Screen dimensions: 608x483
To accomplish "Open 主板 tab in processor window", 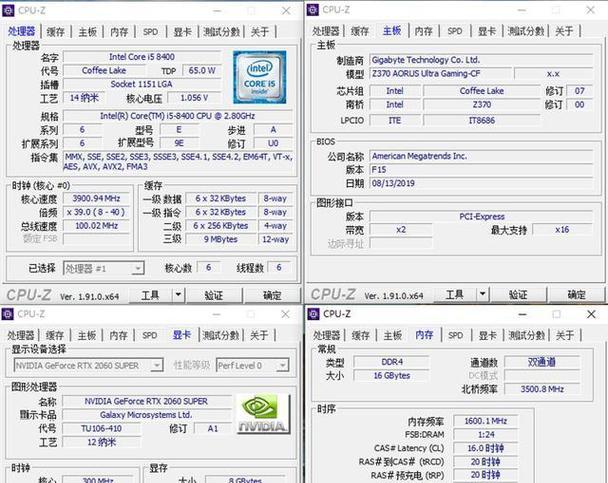I will click(x=88, y=32).
